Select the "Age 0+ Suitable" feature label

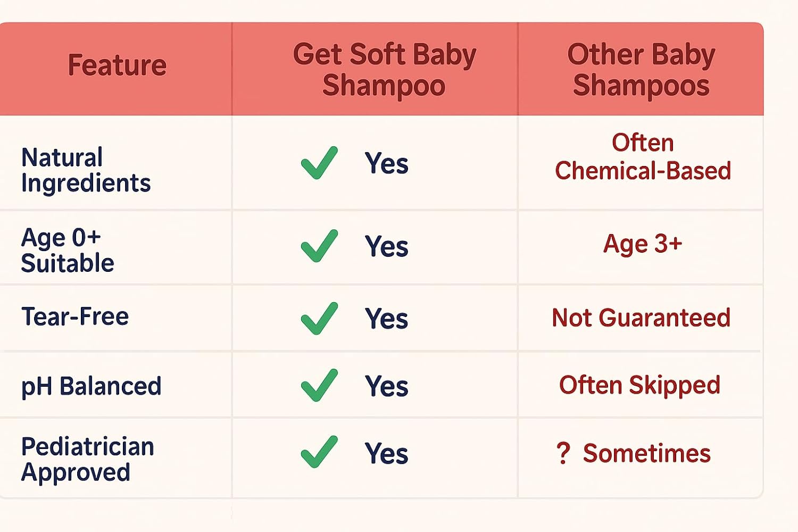68,250
